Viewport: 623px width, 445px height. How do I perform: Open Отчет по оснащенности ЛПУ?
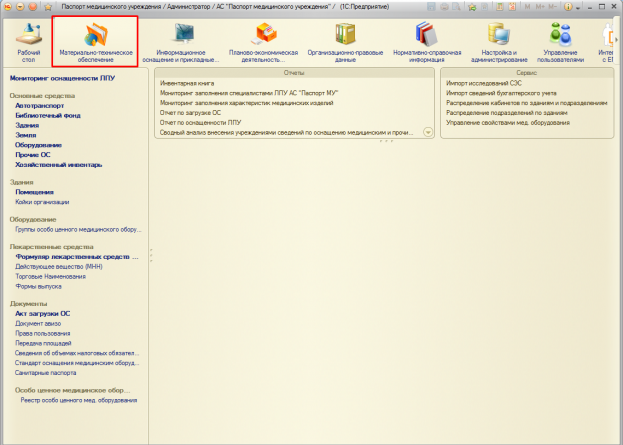tap(201, 122)
